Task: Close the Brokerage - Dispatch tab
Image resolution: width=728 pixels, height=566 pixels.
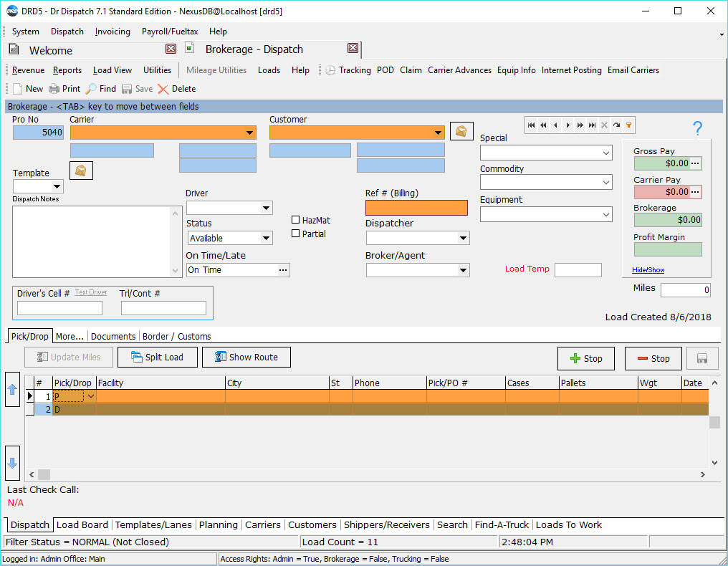Action: 353,48
